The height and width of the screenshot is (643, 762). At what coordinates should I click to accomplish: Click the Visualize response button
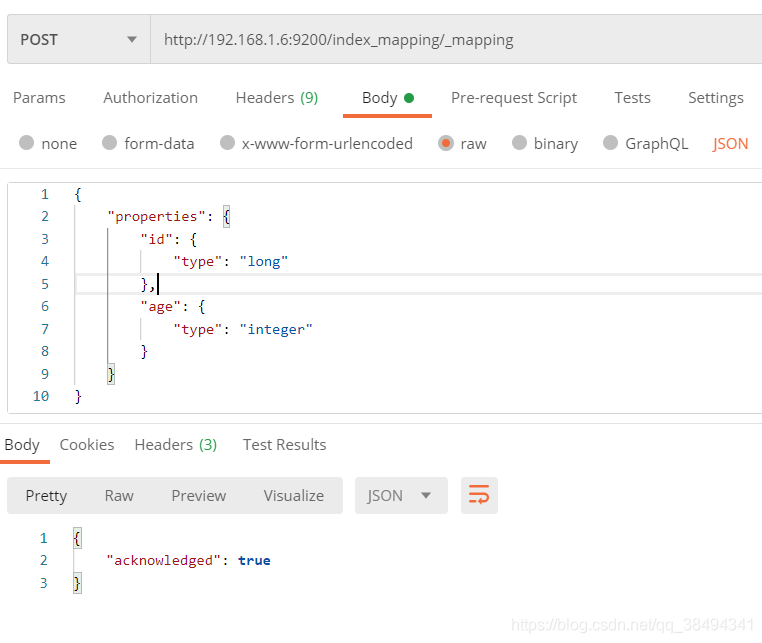pyautogui.click(x=294, y=495)
